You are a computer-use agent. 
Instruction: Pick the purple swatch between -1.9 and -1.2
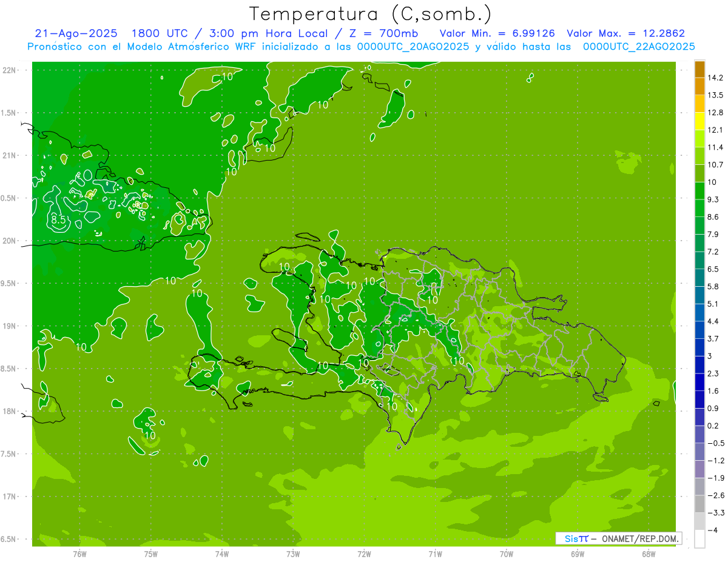coord(699,469)
